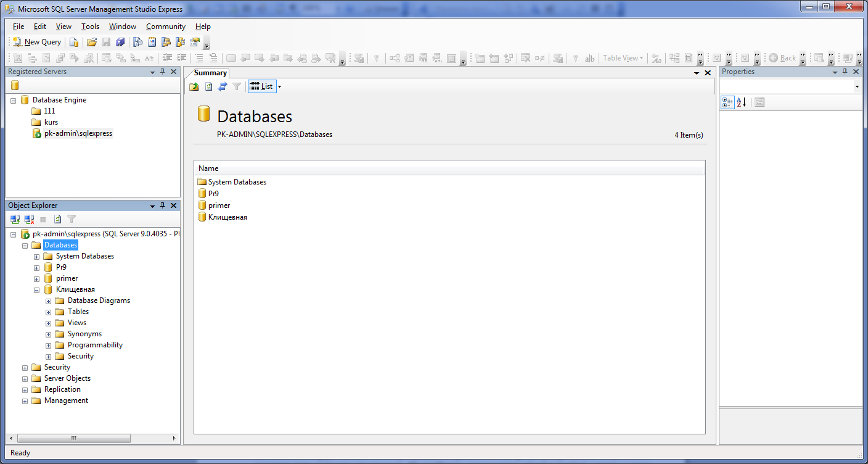Click the Properties Window toolbar icon
This screenshot has width=868, height=464.
194,42
